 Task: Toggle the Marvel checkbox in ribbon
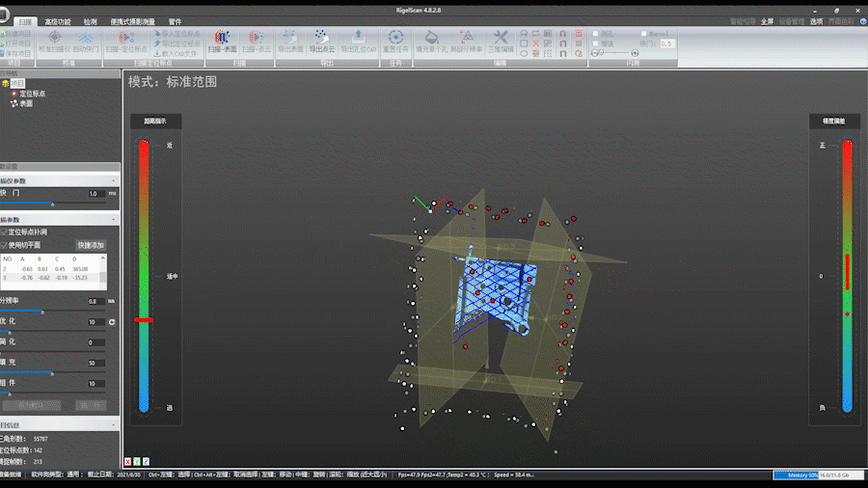tap(644, 34)
